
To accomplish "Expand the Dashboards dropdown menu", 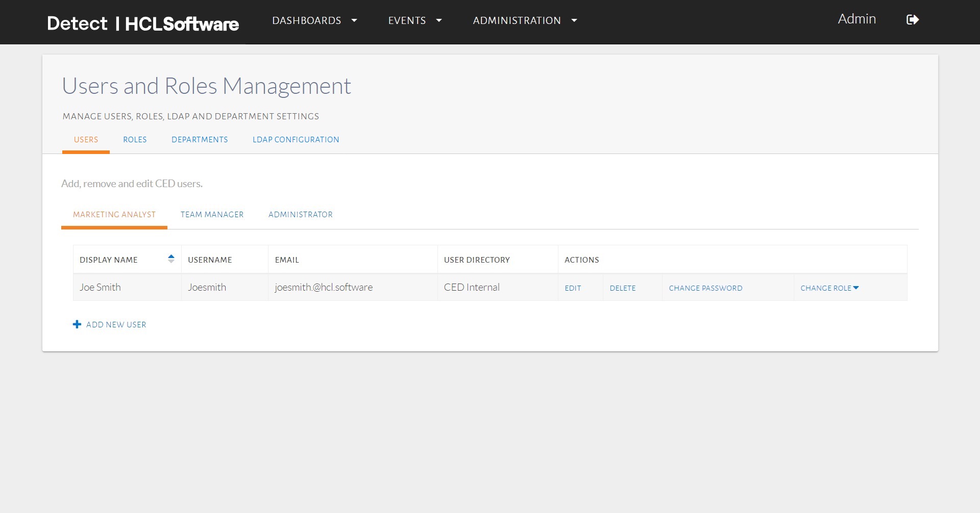I will [314, 20].
